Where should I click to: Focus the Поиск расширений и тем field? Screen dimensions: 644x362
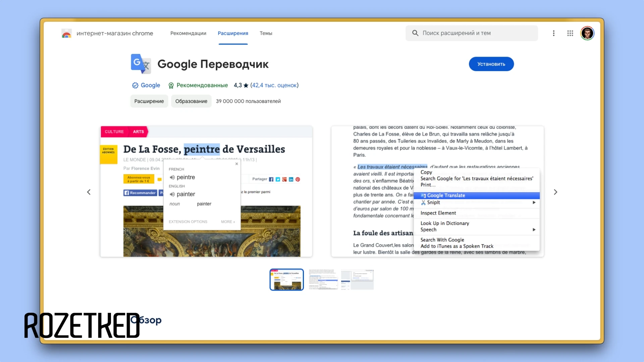pos(472,33)
